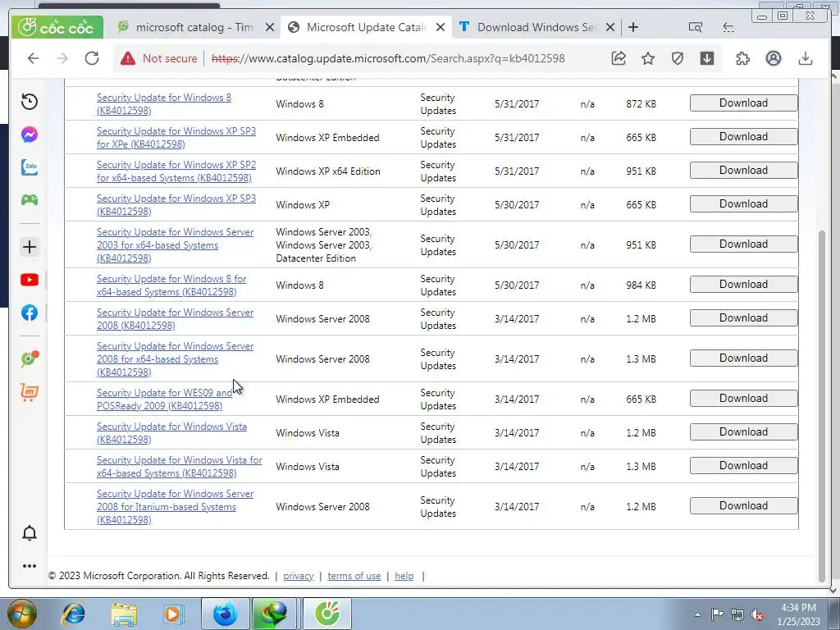The image size is (840, 630).
Task: Reload the current page
Action: tap(92, 58)
